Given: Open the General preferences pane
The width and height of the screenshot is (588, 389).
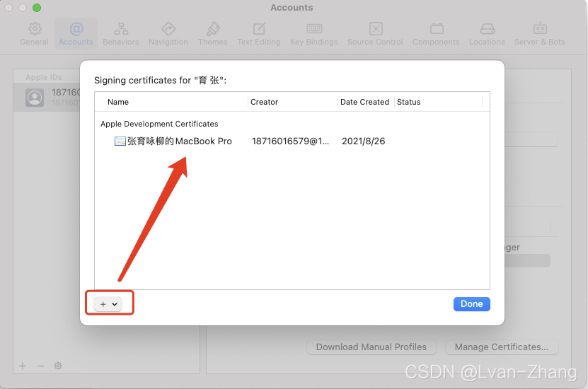Looking at the screenshot, I should pos(34,34).
